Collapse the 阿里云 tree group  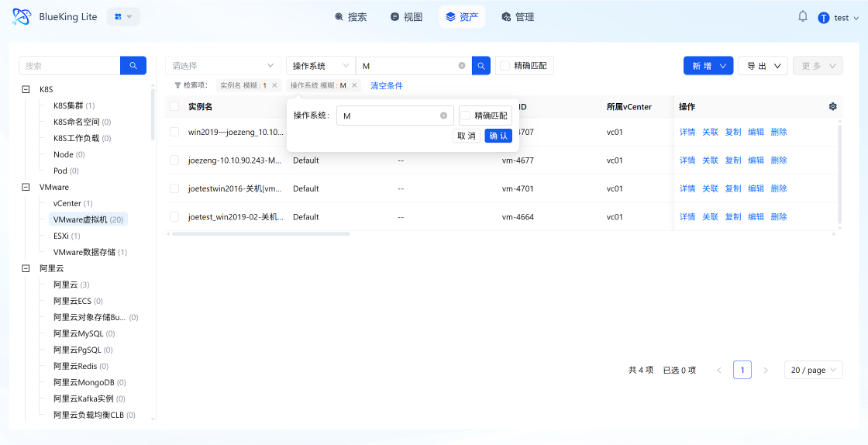[25, 268]
